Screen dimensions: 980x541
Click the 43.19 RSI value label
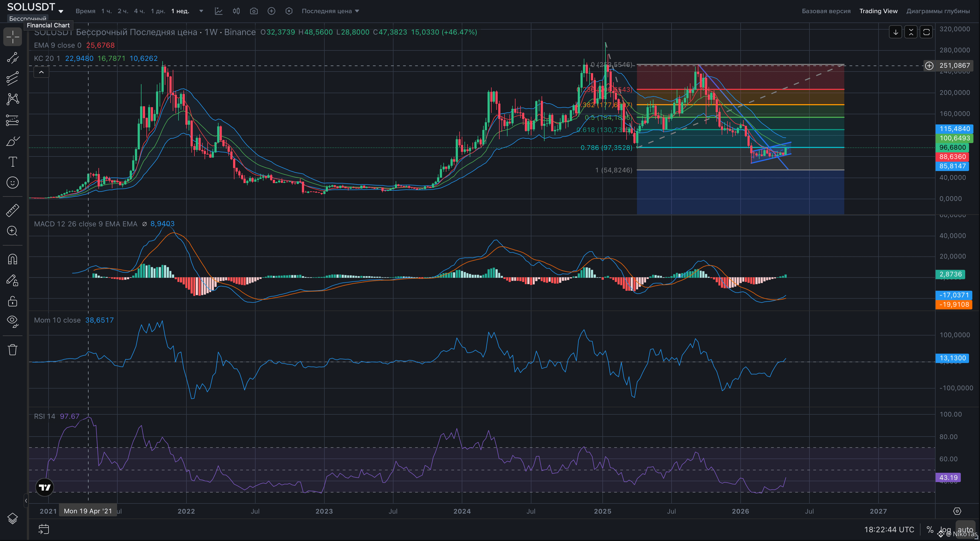[x=948, y=477]
